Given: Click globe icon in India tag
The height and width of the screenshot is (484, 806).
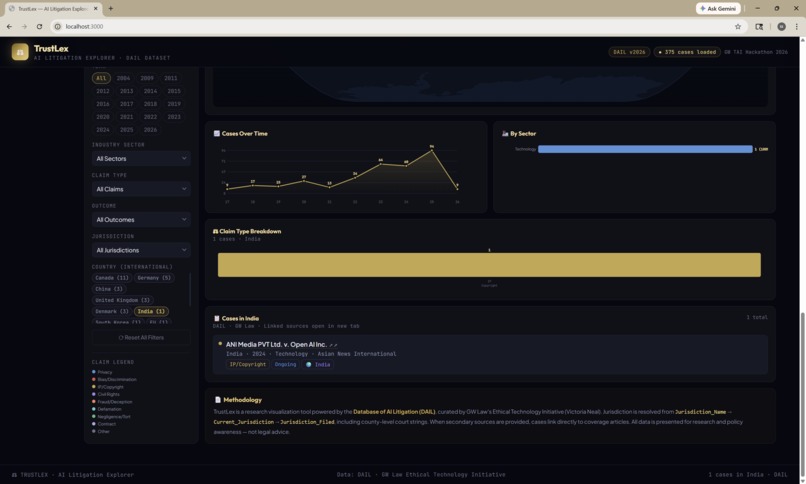Looking at the screenshot, I should [x=308, y=365].
